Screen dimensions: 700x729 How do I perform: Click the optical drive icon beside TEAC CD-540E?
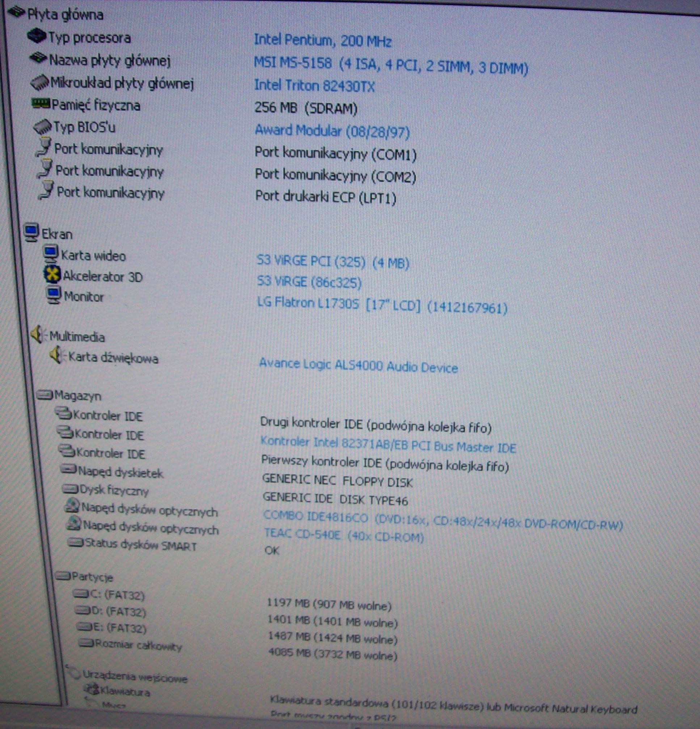click(75, 524)
